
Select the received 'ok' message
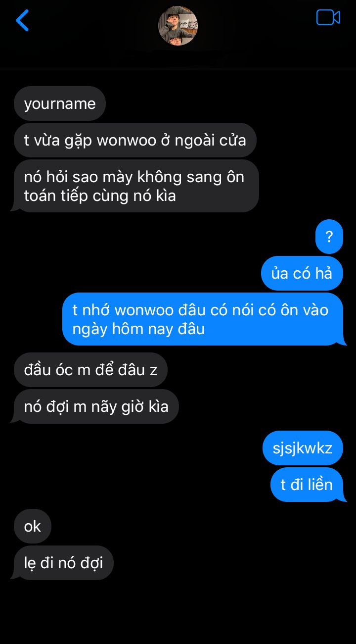coord(33,526)
